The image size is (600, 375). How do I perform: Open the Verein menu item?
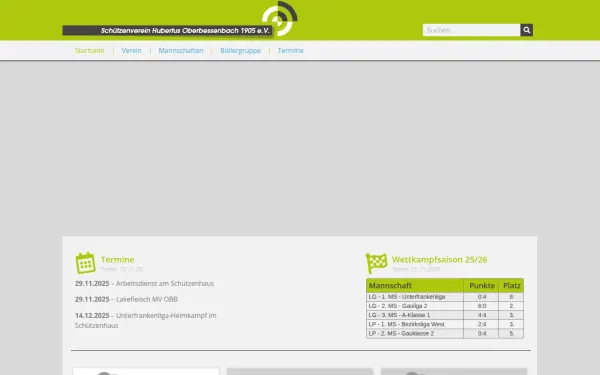132,51
